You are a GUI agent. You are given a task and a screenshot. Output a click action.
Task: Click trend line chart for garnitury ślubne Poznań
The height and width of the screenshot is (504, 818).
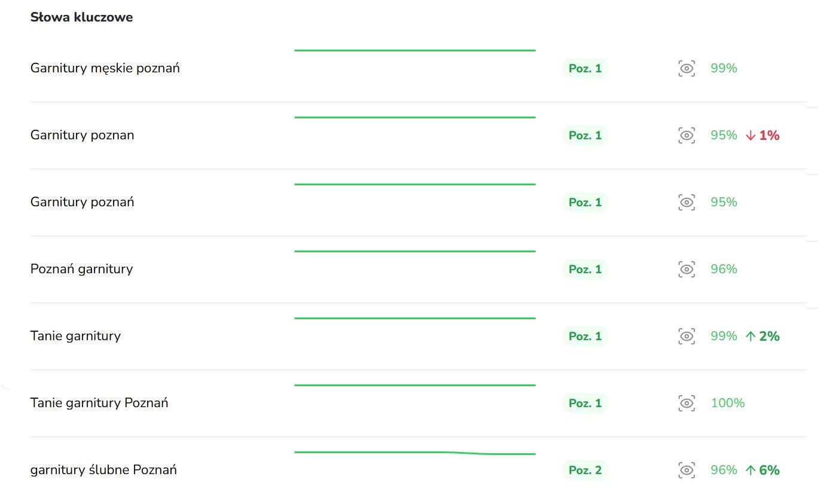point(415,453)
